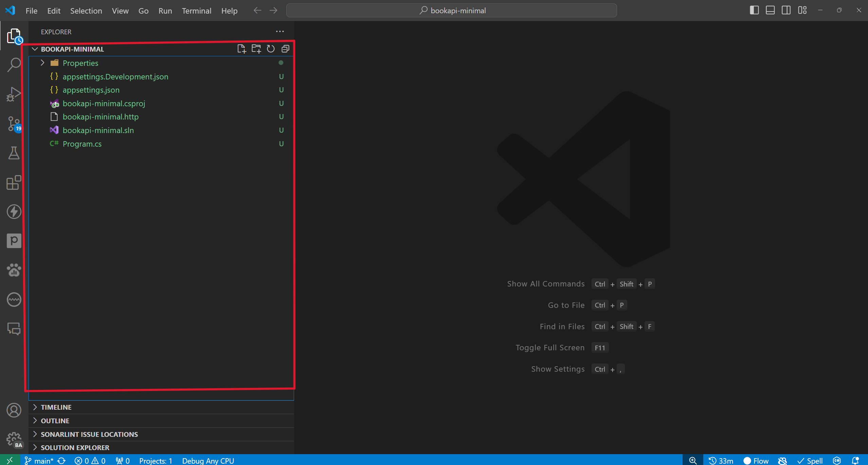Create a new folder in BOOKAPI-MINIMAL
This screenshot has width=868, height=465.
click(256, 49)
